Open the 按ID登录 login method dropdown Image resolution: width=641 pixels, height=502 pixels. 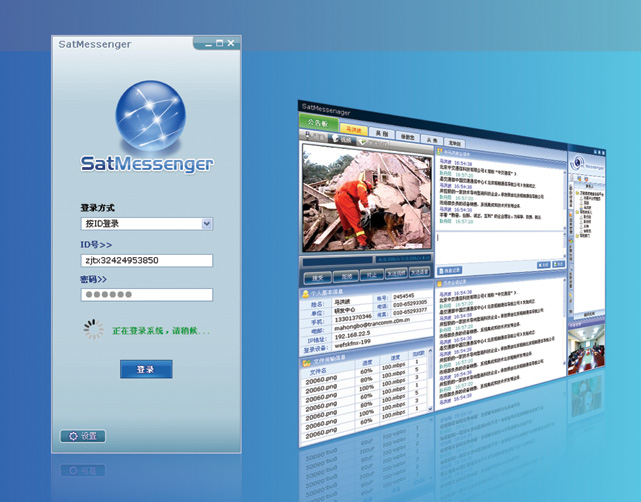(146, 224)
